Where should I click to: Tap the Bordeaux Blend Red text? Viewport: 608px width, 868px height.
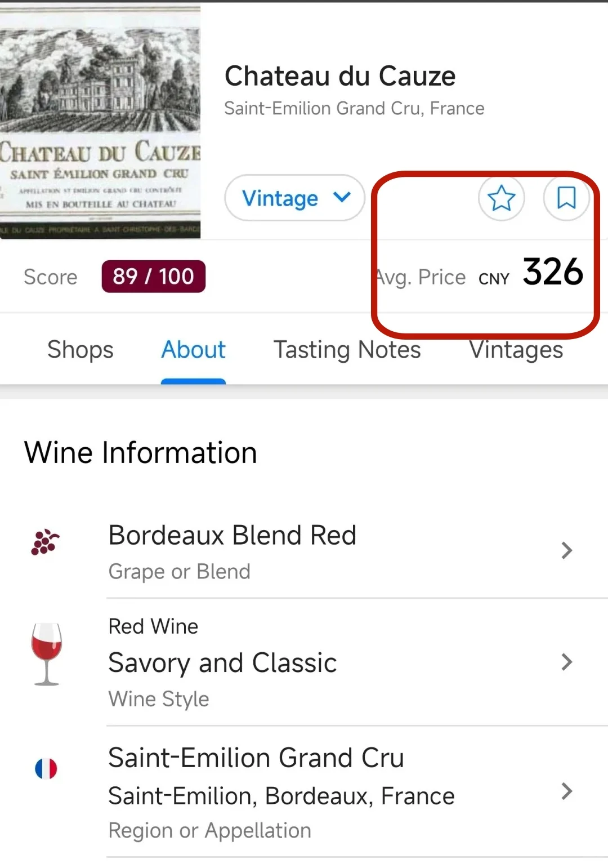pyautogui.click(x=233, y=535)
